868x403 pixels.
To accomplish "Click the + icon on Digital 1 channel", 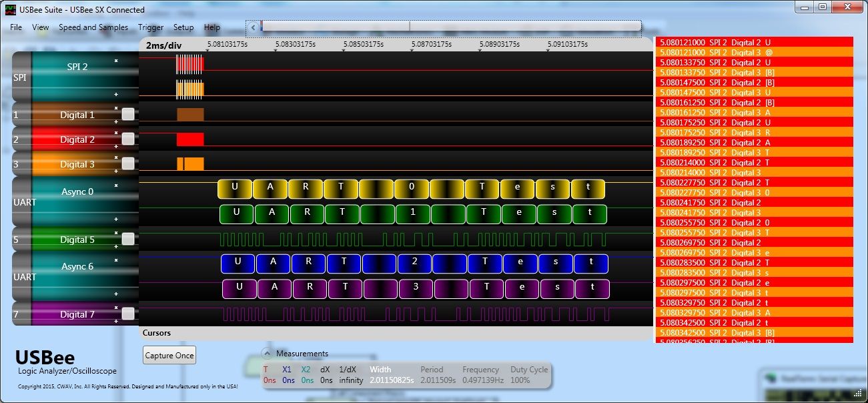I will pos(115,121).
